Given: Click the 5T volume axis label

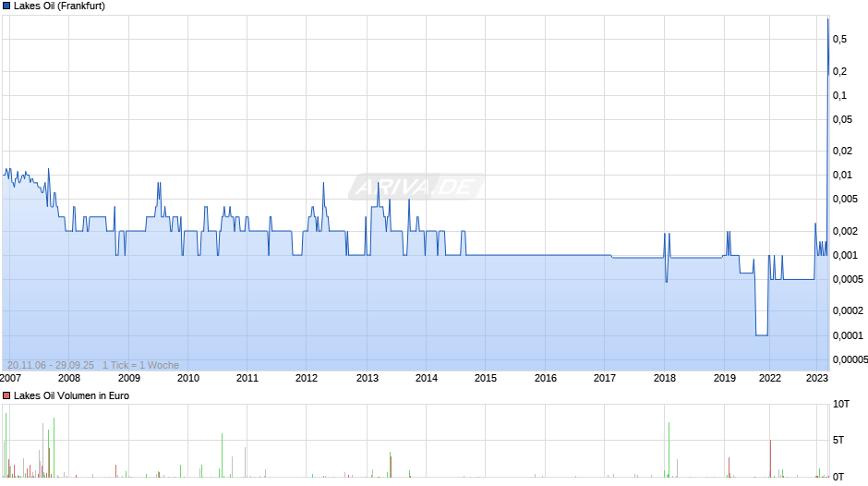Looking at the screenshot, I should tap(838, 440).
